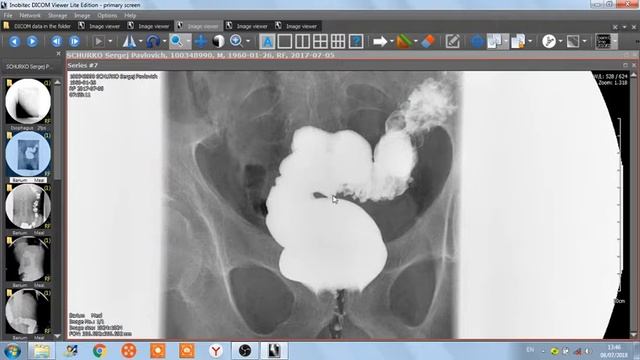Open zoom tool dropdown arrow

(x=188, y=41)
